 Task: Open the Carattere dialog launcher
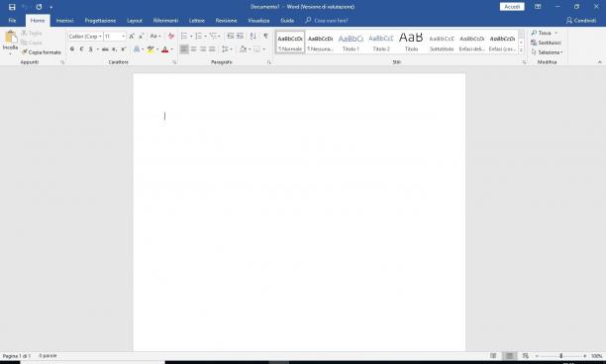tap(174, 62)
